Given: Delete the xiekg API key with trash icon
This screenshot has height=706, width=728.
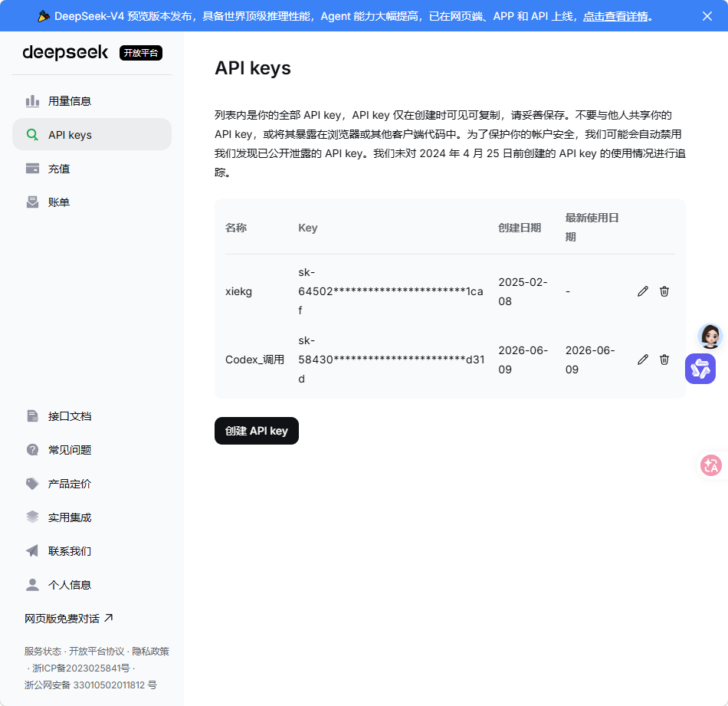Looking at the screenshot, I should coord(664,291).
